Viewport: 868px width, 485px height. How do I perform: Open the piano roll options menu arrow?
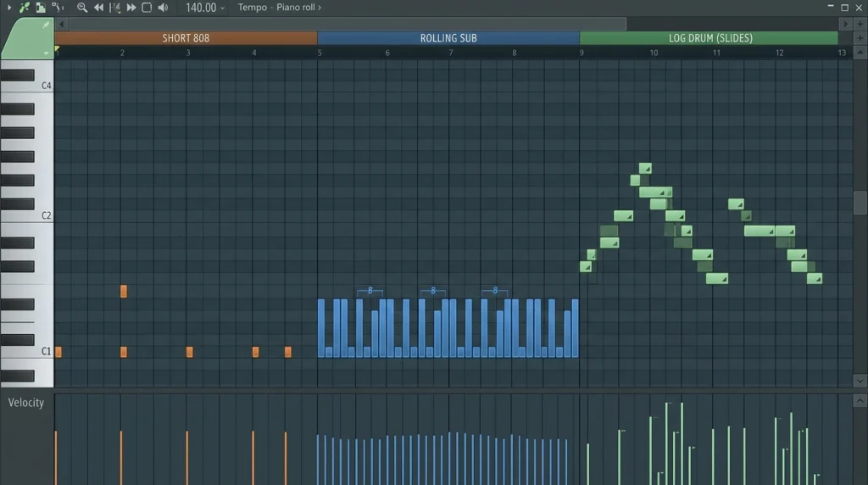[8, 7]
